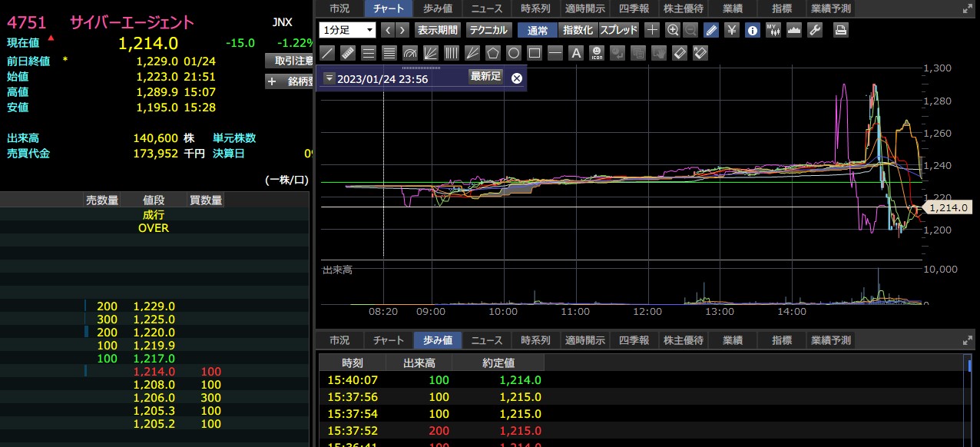980x447 pixels.
Task: Select the fan lines drawing tool
Action: coord(430,53)
